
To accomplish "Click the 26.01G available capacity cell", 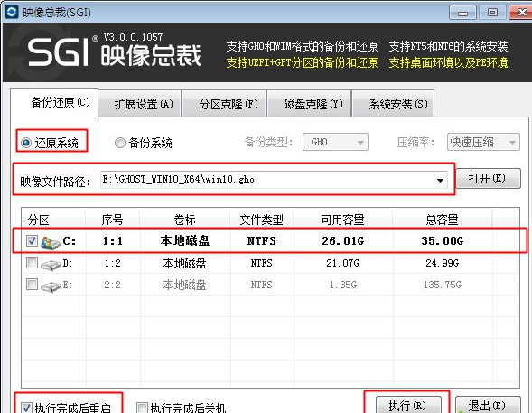I will coord(342,241).
